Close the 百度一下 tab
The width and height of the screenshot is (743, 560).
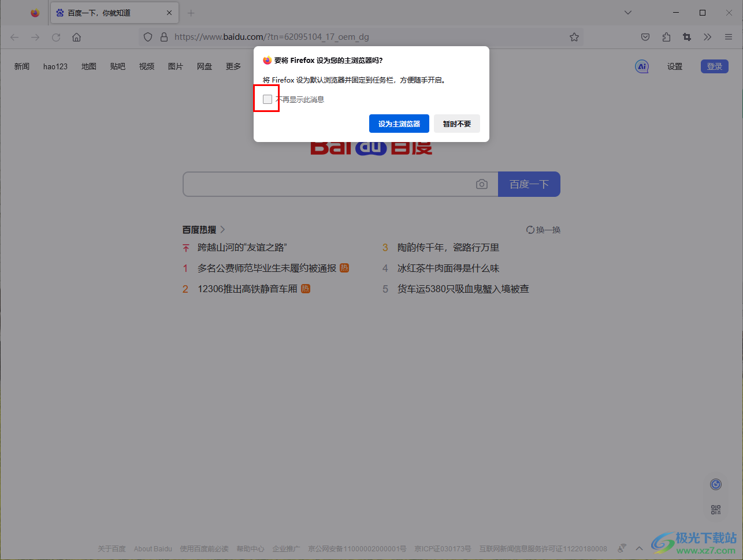[169, 13]
